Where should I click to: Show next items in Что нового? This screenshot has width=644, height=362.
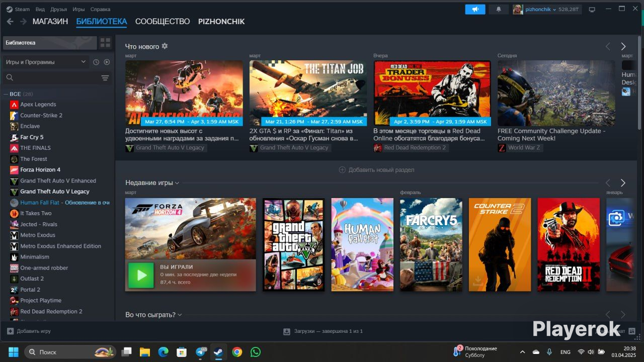point(623,46)
